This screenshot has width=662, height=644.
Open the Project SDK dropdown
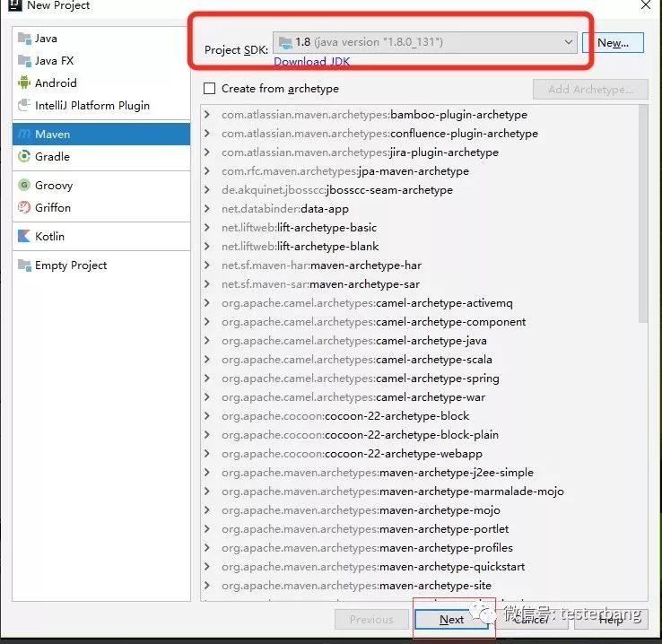569,42
